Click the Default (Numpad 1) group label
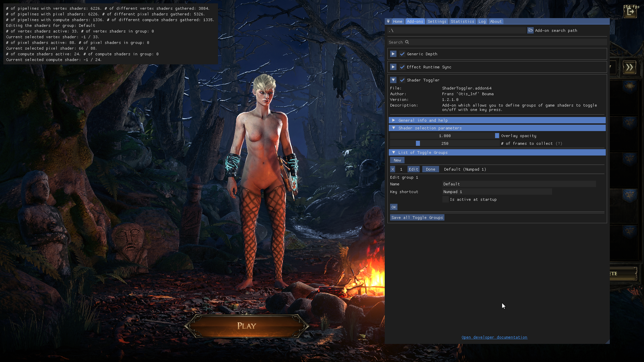644x362 pixels. pyautogui.click(x=465, y=169)
